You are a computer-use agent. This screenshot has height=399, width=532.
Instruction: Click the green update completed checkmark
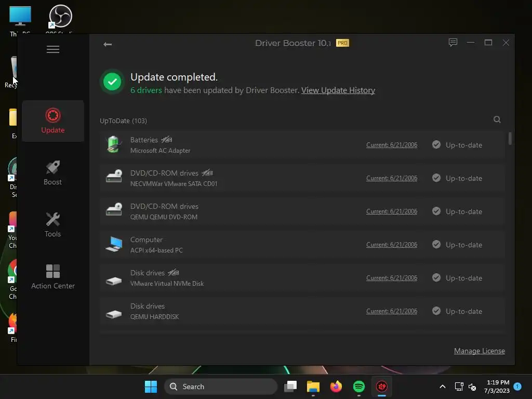112,82
